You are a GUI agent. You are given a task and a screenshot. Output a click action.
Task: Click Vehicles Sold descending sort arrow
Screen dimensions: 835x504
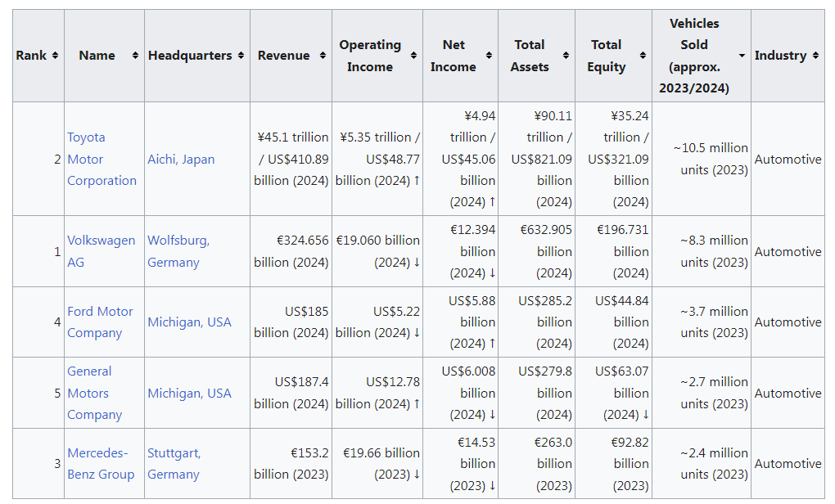point(742,56)
